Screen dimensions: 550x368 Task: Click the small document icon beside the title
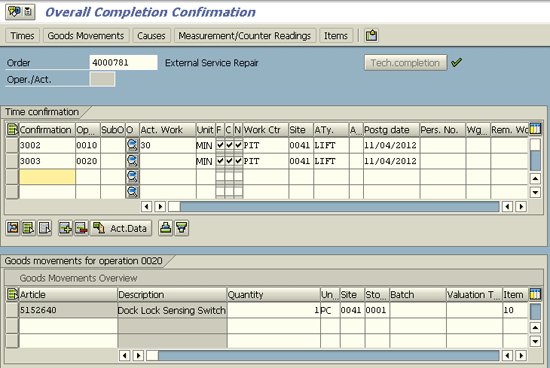pyautogui.click(x=28, y=12)
